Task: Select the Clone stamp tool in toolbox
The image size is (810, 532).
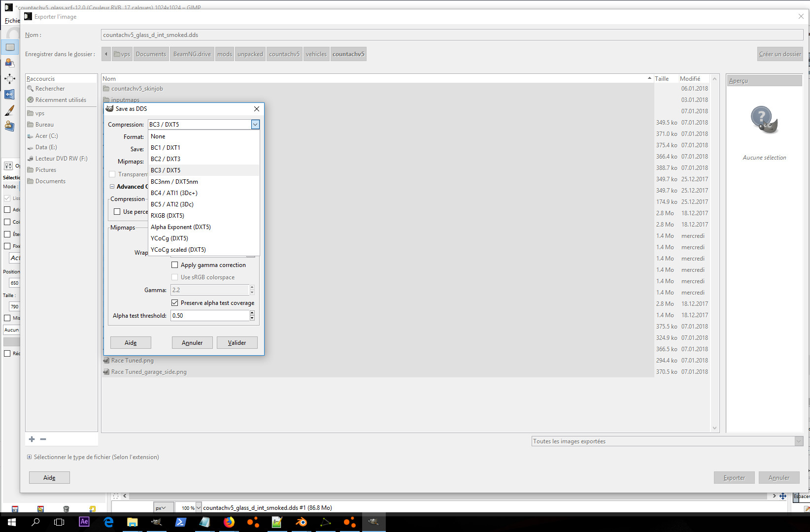Action: point(10,126)
